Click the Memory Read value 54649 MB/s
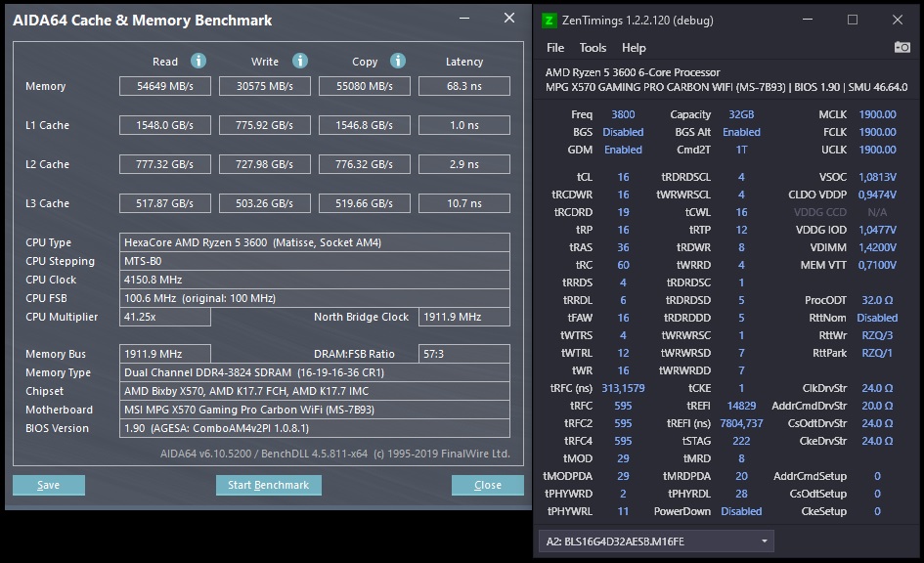Screen dimensions: 924x563 (x=165, y=86)
